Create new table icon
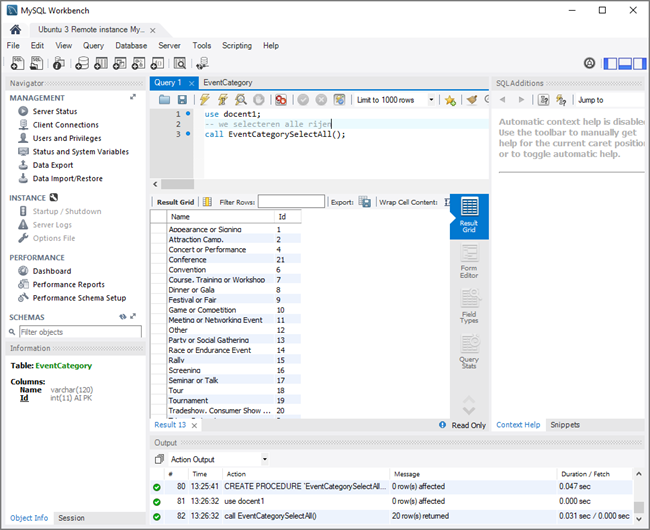Image resolution: width=650 pixels, height=530 pixels. 101,63
